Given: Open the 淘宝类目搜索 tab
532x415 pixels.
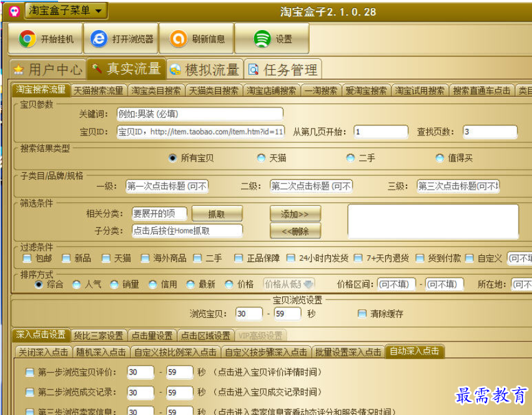Looking at the screenshot, I should coord(156,90).
